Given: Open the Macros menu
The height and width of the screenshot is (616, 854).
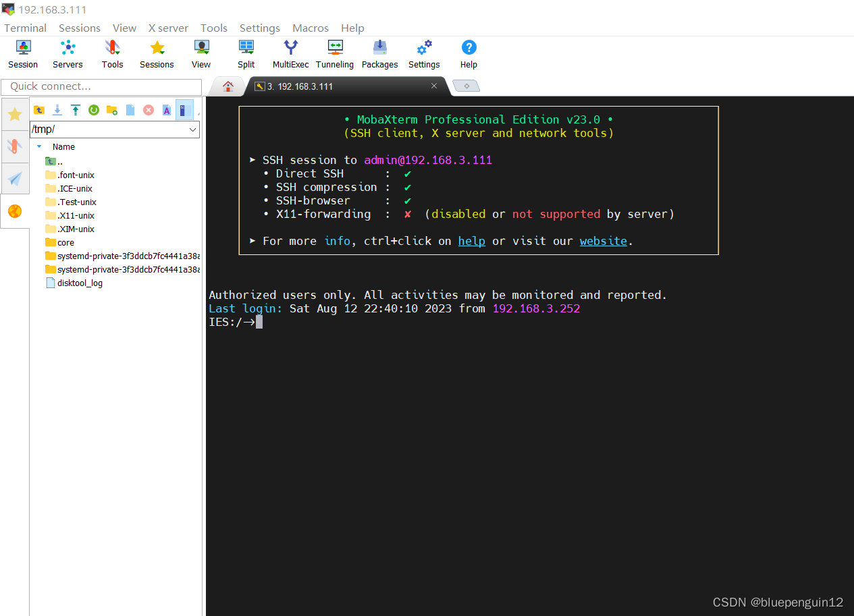Looking at the screenshot, I should tap(311, 28).
